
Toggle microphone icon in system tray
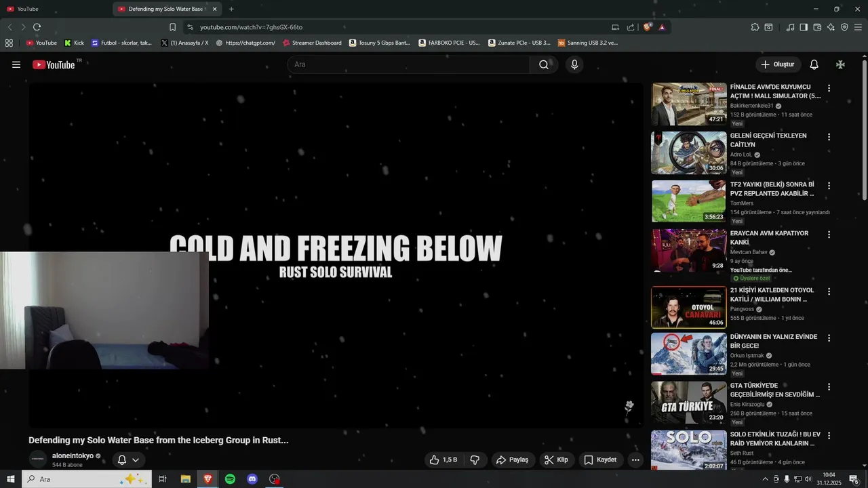pos(787,479)
